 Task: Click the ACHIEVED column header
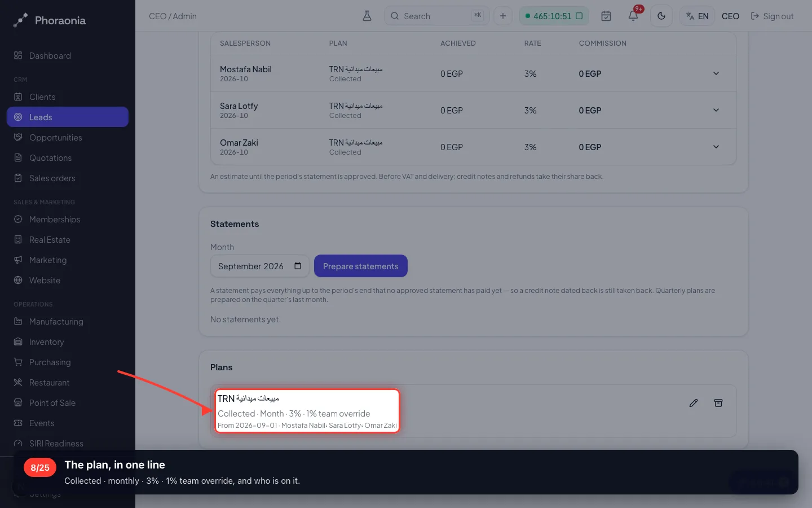point(458,43)
